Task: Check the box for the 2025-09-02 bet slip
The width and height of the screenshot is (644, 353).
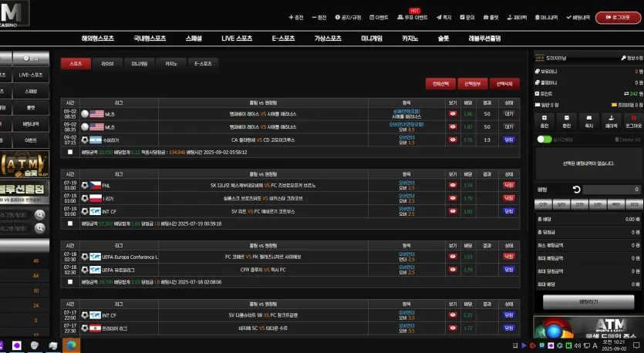Action: coord(70,152)
